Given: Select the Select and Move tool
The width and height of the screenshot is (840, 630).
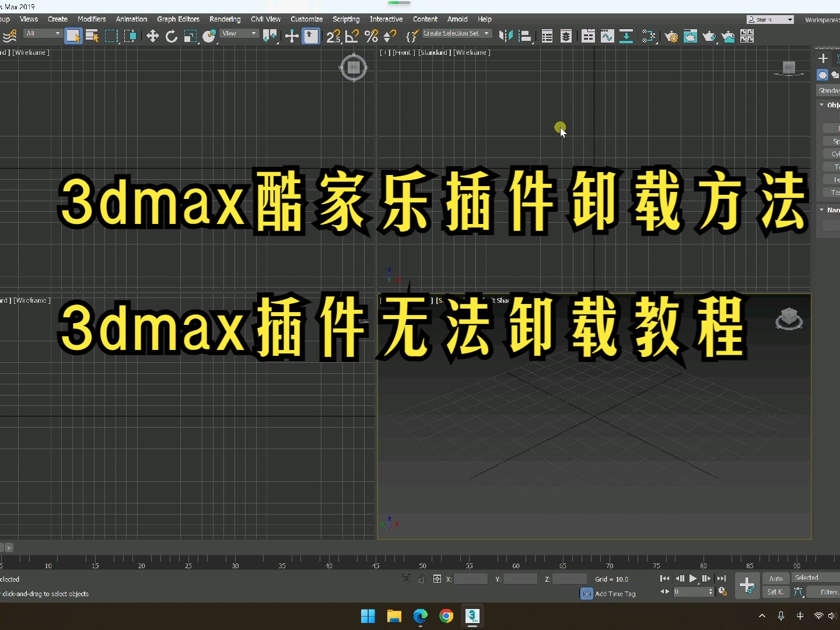Looking at the screenshot, I should click(x=152, y=36).
